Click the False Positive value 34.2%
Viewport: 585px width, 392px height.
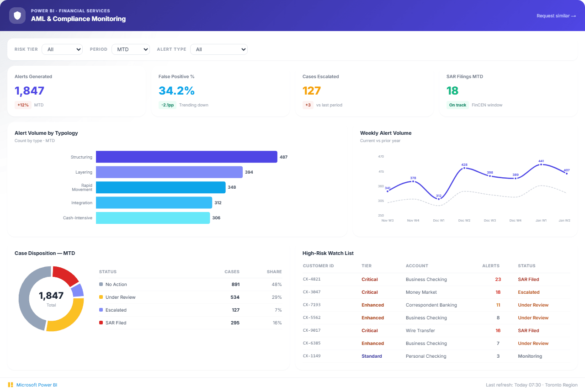pyautogui.click(x=177, y=91)
